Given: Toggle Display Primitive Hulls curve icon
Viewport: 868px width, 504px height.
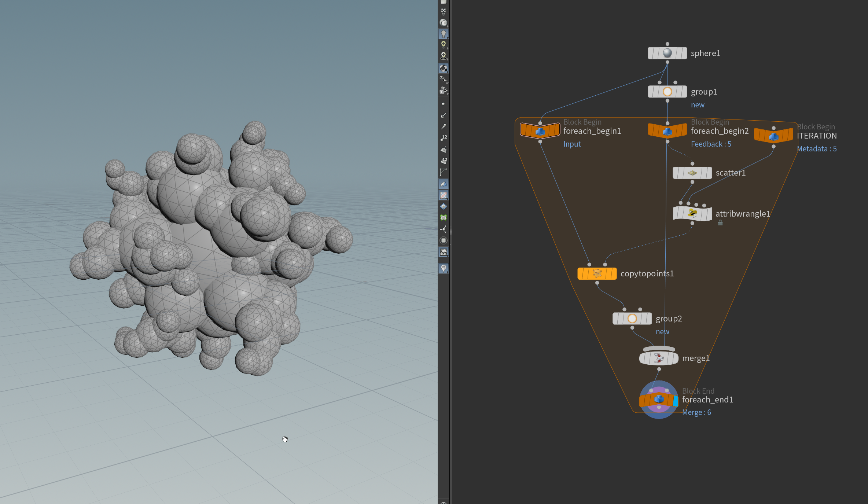Looking at the screenshot, I should coord(444,172).
